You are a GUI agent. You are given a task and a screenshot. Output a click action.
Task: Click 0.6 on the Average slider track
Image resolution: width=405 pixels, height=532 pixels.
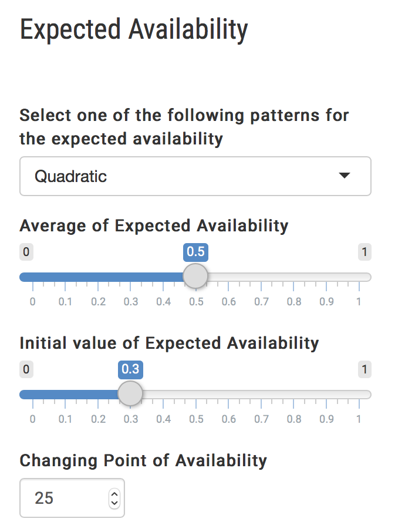(x=228, y=277)
